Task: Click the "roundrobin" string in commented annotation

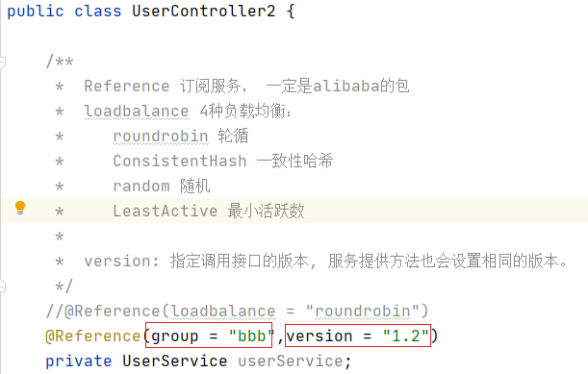Action: [363, 312]
